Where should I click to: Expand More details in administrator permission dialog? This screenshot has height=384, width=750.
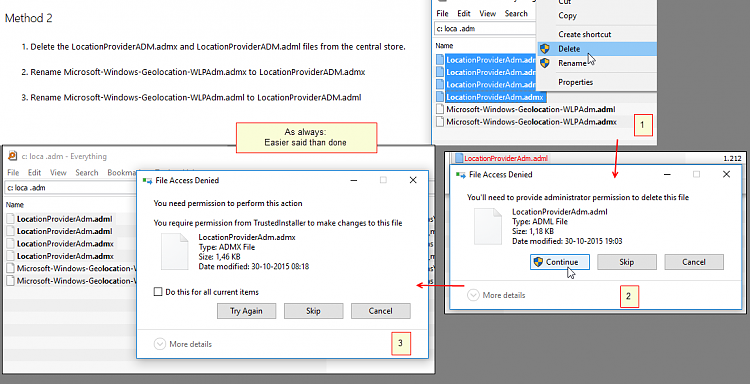(496, 295)
